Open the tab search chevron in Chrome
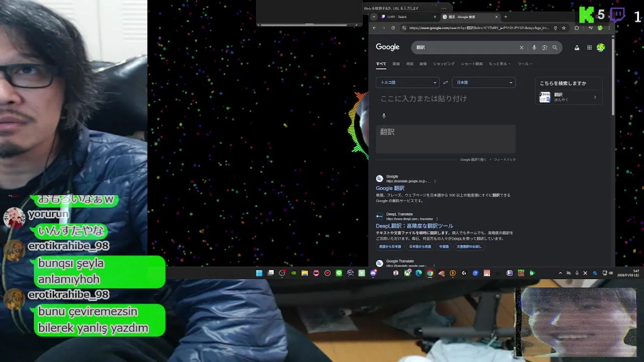Screen dimensions: 644x362 tap(374, 17)
